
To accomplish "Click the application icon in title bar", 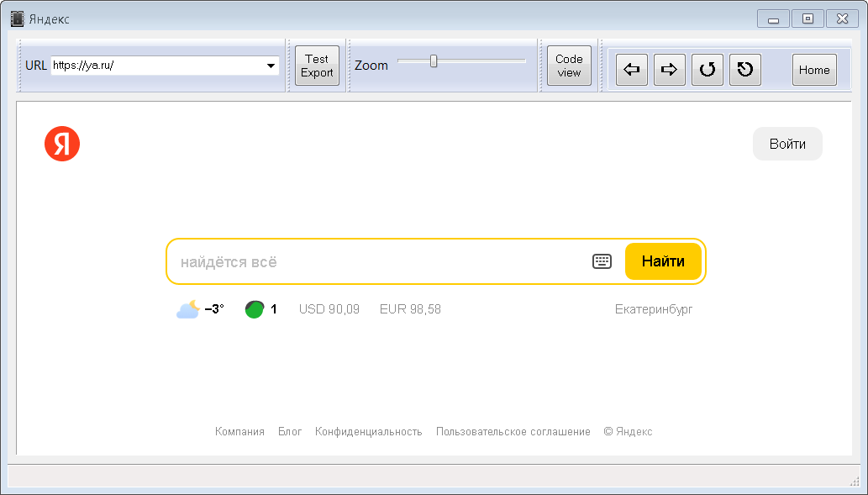I will click(17, 18).
